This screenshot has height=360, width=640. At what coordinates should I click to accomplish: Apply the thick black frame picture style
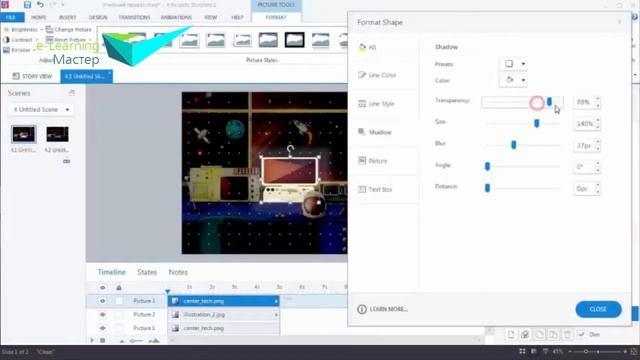(x=294, y=40)
